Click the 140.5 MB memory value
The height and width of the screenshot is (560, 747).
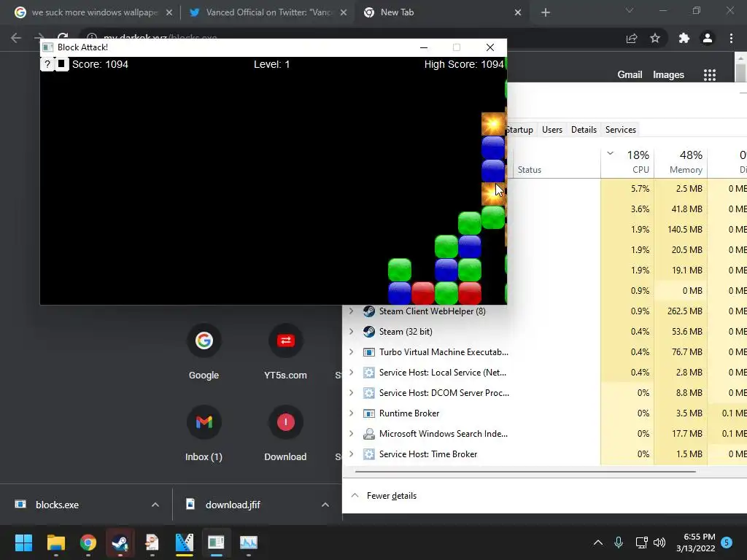coord(684,230)
